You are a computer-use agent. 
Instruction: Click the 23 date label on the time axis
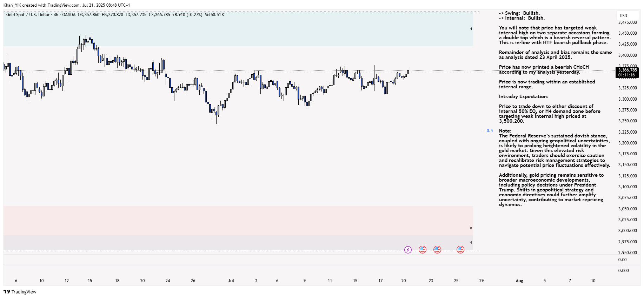click(431, 281)
